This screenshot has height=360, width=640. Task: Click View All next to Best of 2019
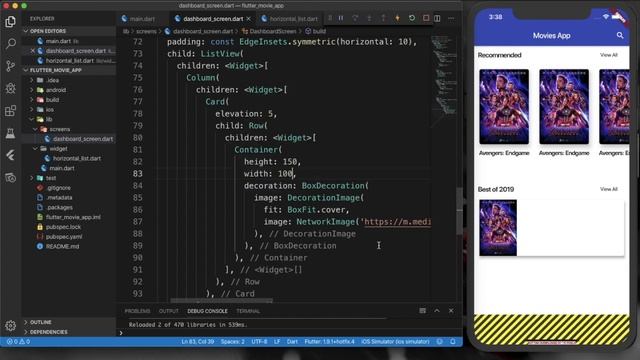(x=609, y=189)
